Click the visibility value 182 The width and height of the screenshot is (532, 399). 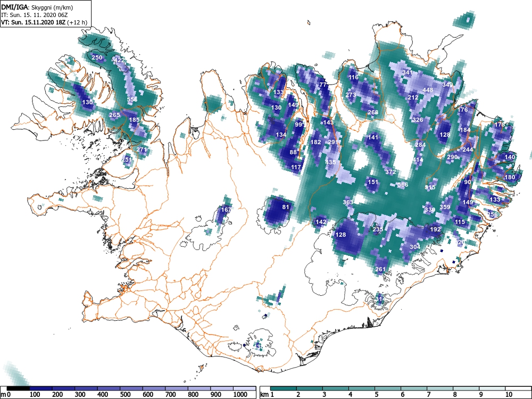click(316, 142)
